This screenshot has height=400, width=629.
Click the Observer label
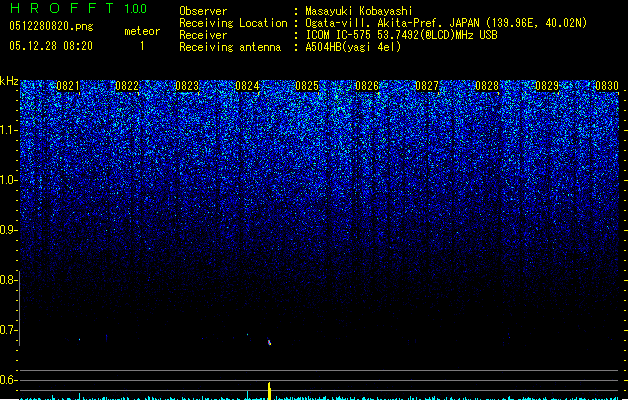click(203, 11)
